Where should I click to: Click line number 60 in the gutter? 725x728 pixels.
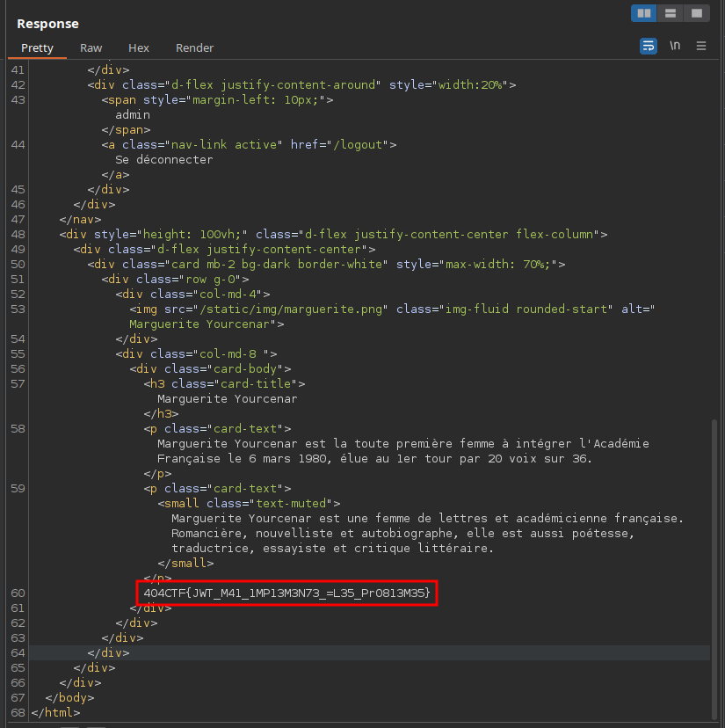coord(18,593)
